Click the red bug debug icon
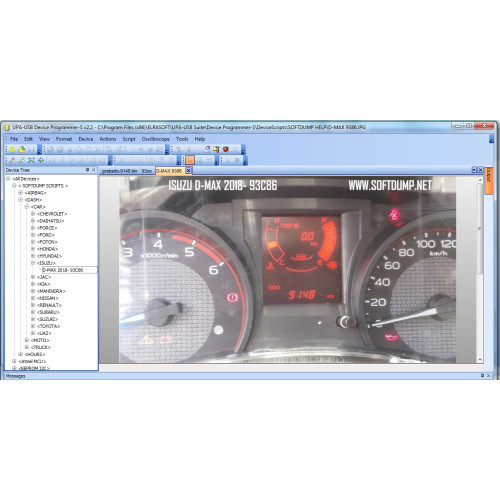Viewport: 500px width, 500px height. pyautogui.click(x=226, y=149)
